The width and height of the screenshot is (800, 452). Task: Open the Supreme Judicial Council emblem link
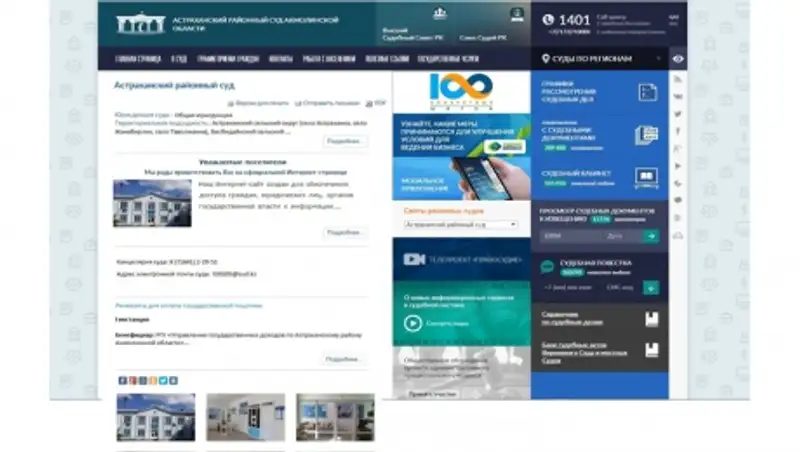click(440, 14)
